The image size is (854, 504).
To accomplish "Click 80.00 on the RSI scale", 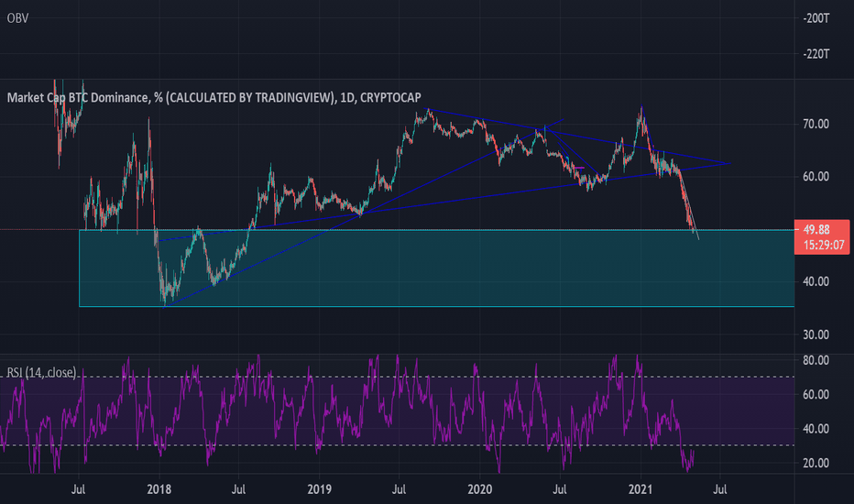I will 816,360.
